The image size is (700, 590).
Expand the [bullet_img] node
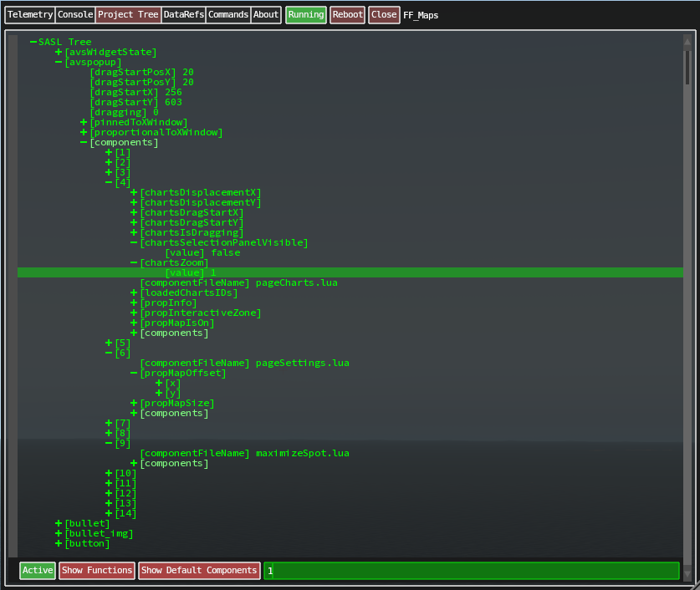(59, 533)
